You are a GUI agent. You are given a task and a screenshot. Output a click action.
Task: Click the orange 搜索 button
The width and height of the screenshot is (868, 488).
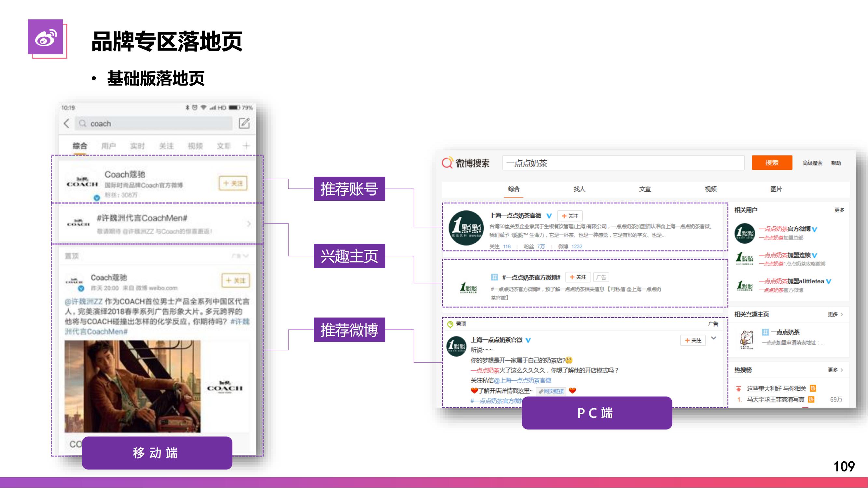click(772, 163)
